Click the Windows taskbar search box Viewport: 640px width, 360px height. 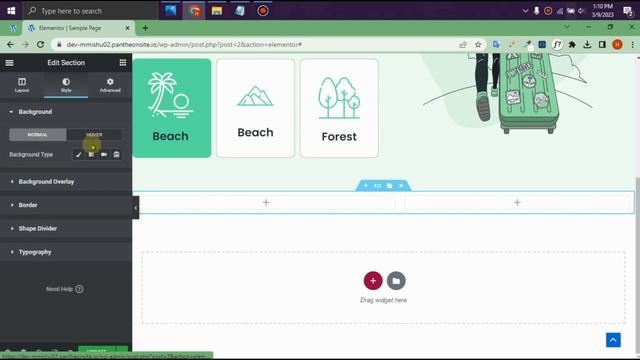pyautogui.click(x=91, y=11)
